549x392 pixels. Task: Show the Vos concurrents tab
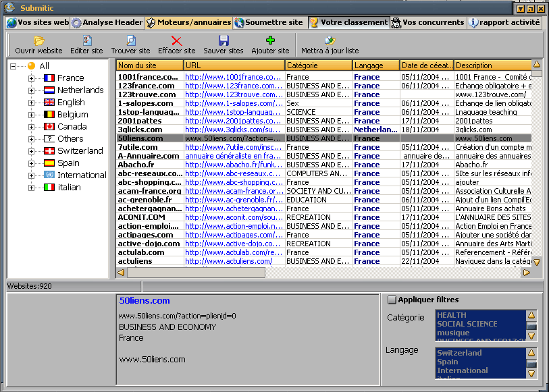[428, 23]
